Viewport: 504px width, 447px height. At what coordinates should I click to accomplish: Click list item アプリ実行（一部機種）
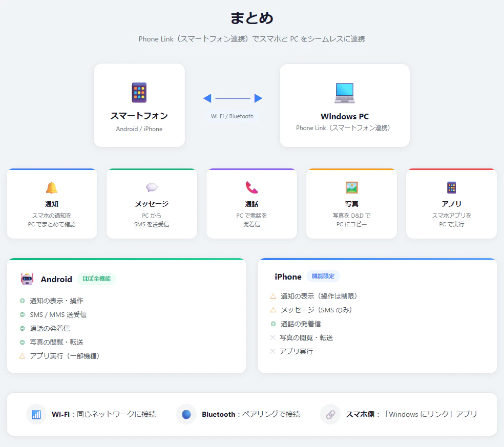[65, 356]
